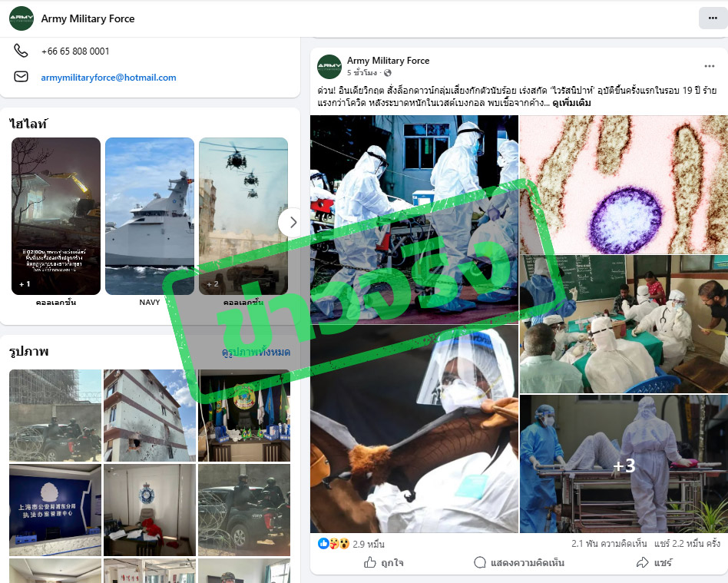Click the post timestamp 5 ชั่วโมง
The height and width of the screenshot is (583, 728).
(362, 73)
